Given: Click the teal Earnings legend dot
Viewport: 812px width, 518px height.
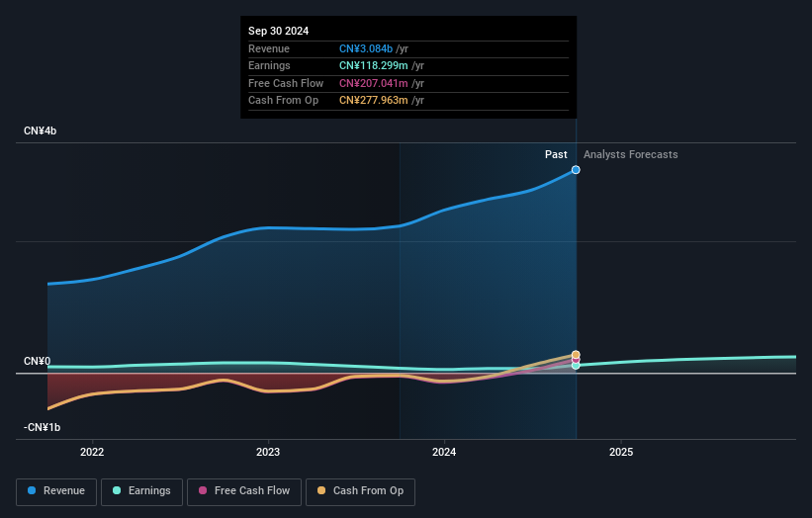Looking at the screenshot, I should pos(117,490).
